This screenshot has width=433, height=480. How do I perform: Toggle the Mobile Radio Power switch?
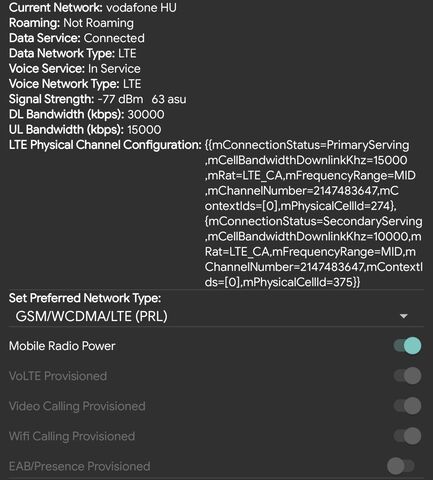point(407,346)
